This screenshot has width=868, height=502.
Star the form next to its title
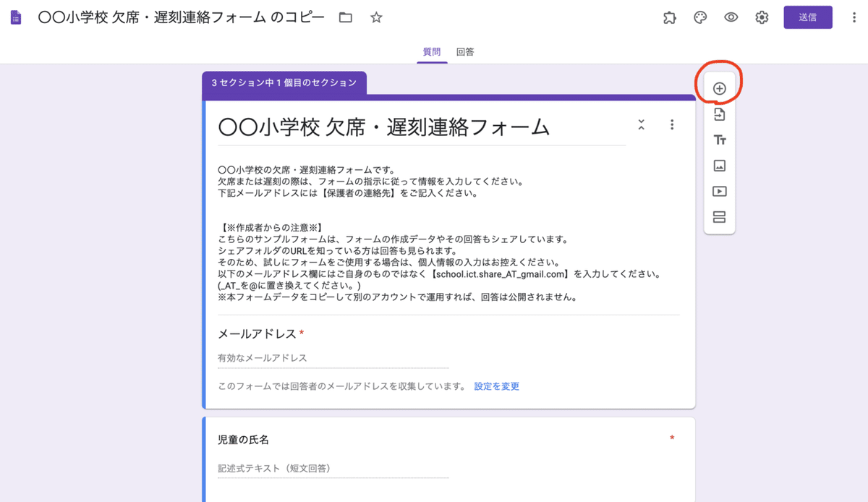point(376,17)
